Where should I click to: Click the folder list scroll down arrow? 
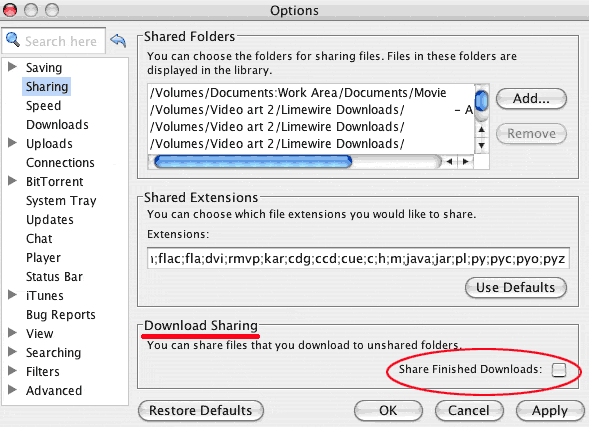click(482, 145)
